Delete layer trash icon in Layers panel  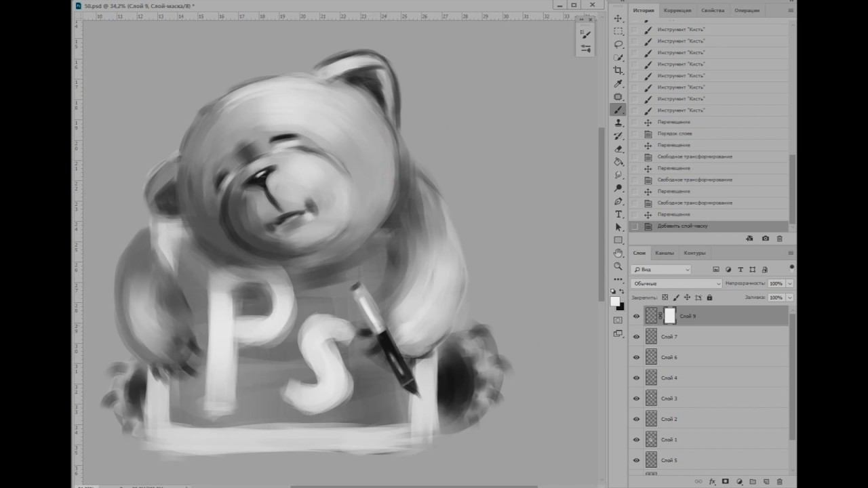[780, 482]
